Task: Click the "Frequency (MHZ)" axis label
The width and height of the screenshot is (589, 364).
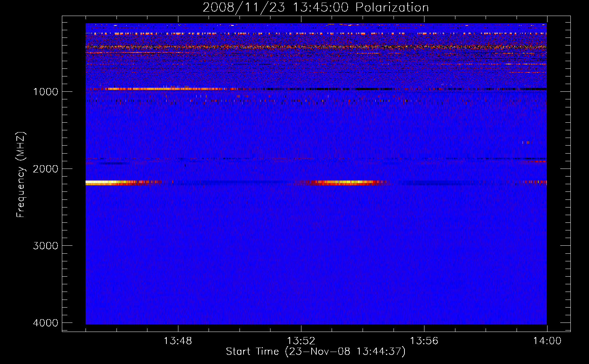Action: coord(21,174)
